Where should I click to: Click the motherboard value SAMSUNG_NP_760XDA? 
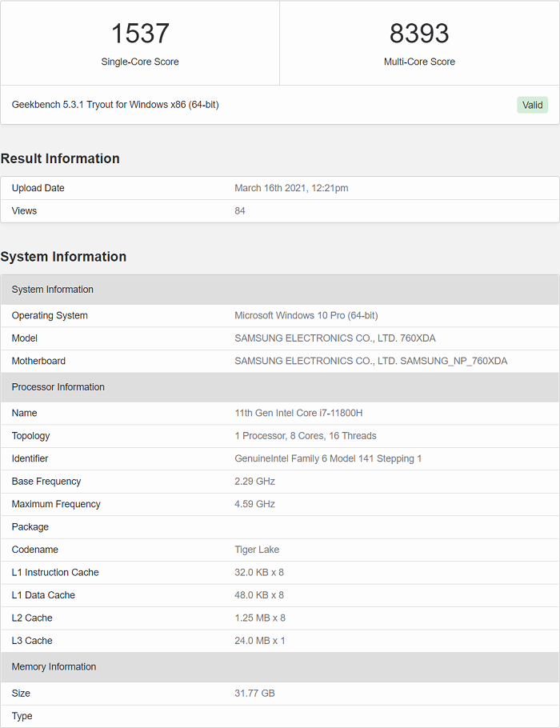371,361
